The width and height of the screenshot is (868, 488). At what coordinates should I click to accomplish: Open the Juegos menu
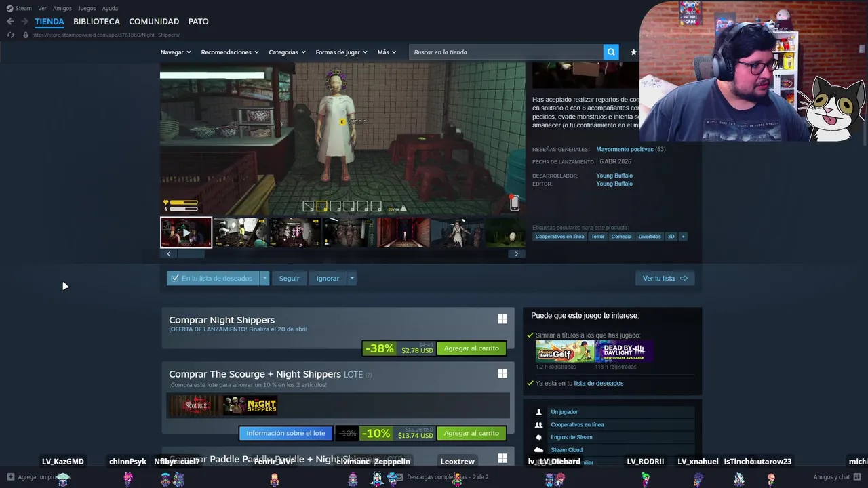[87, 9]
